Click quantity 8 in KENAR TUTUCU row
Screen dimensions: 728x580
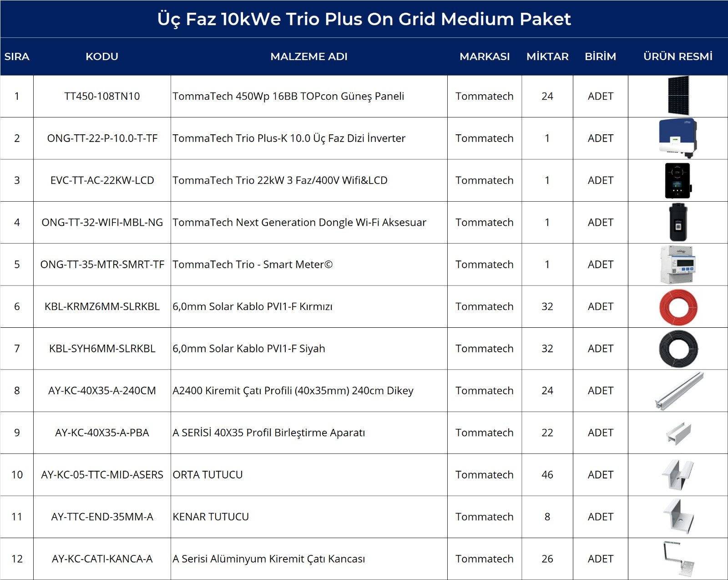[x=547, y=517]
